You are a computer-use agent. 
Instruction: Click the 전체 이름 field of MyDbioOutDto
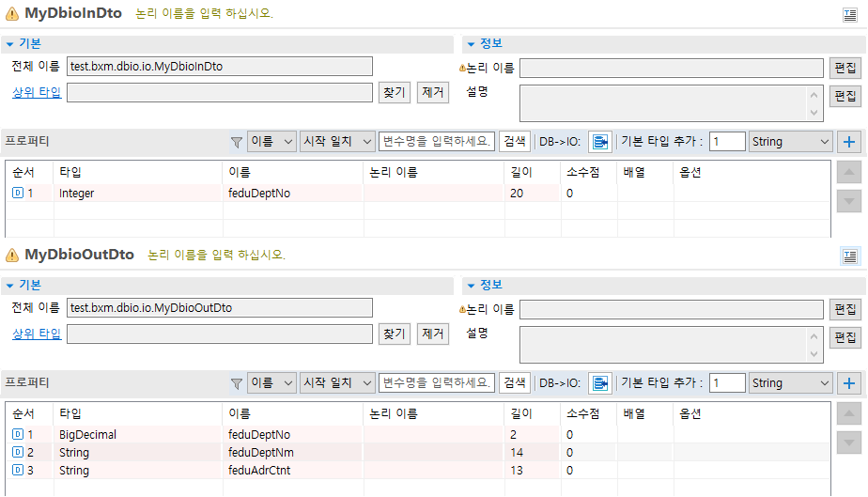coord(220,308)
